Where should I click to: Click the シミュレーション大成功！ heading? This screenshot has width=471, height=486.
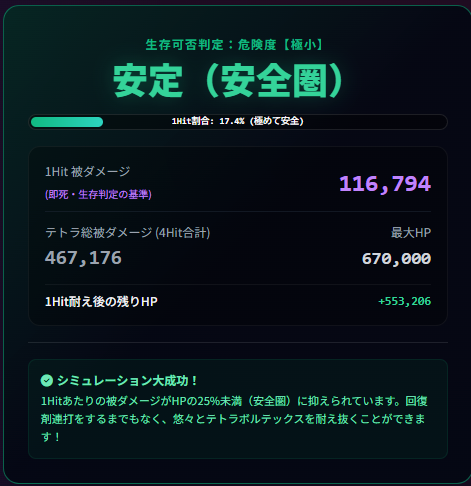(128, 380)
